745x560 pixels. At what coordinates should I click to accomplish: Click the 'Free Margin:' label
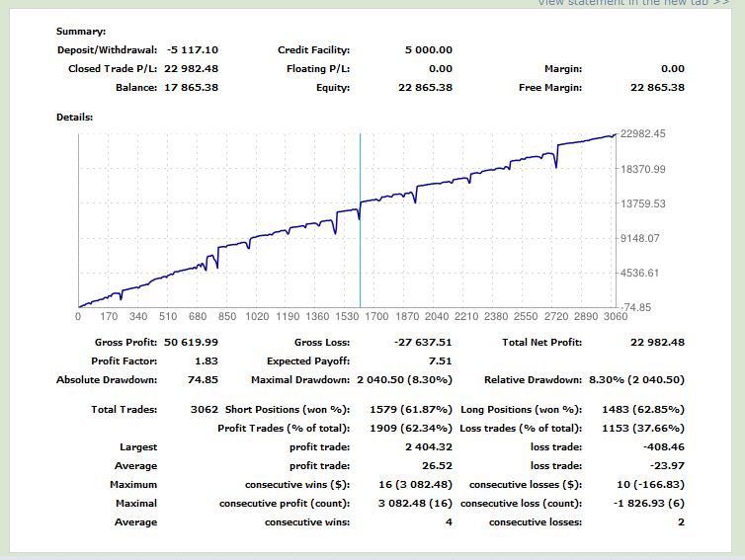[x=550, y=87]
